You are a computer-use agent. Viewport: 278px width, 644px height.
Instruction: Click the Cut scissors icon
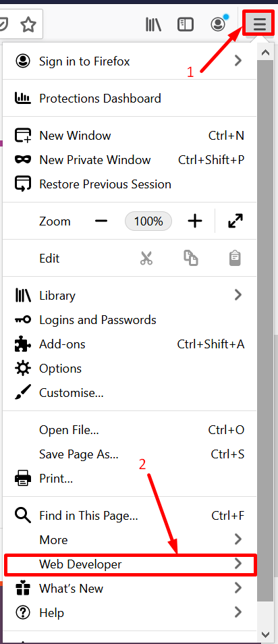click(x=146, y=259)
